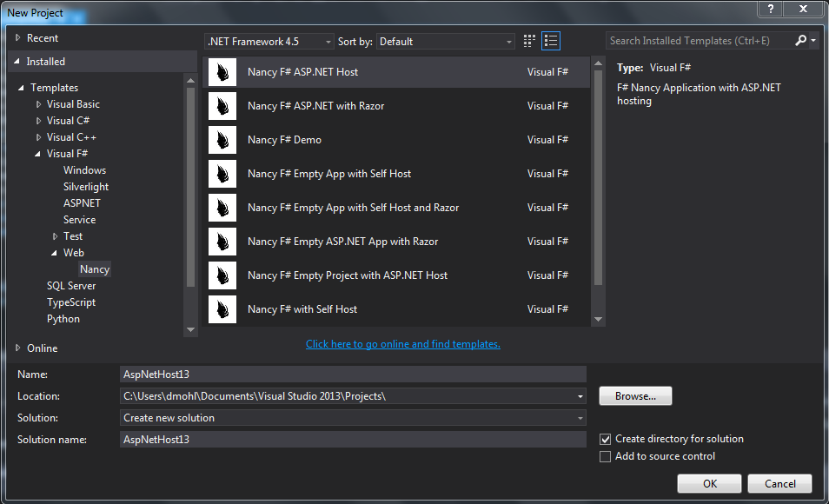Expand the Test tree node
This screenshot has width=829, height=504.
[x=55, y=236]
